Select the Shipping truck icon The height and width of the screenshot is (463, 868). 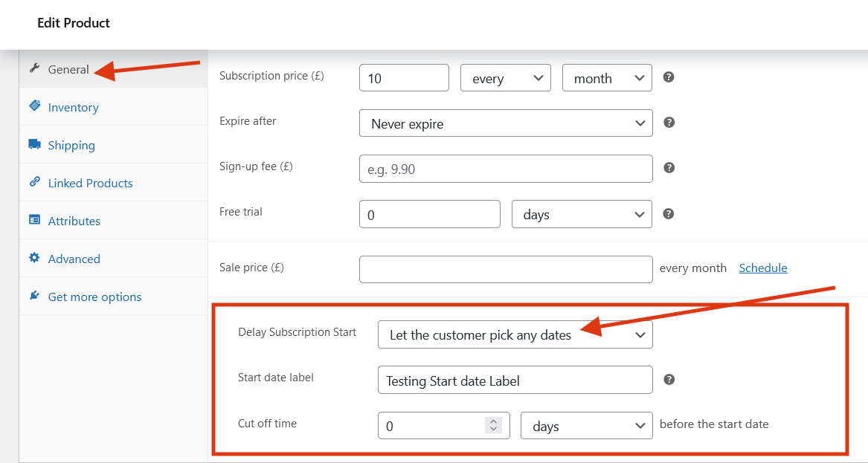pos(34,145)
